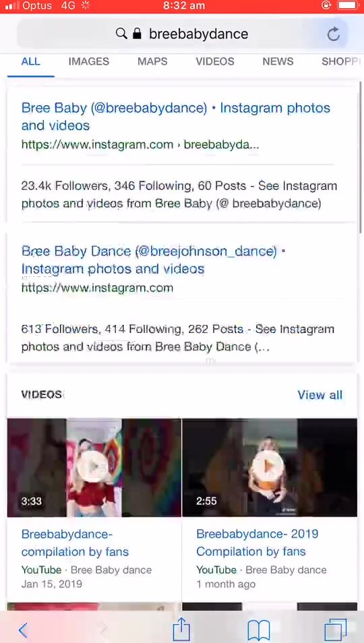Play the 2:55 compilation video
Viewport: 364px width, 643px height.
pyautogui.click(x=270, y=467)
